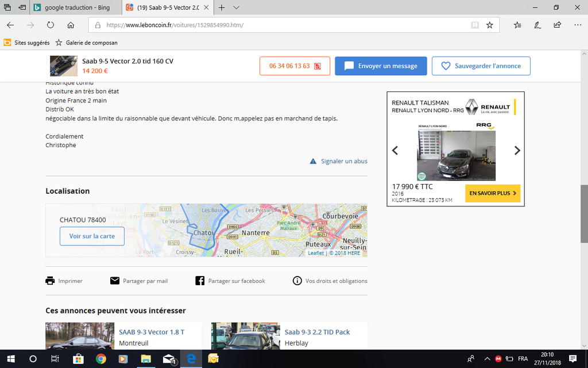Screen dimensions: 588x368
Task: Expand the tab preview chevron
Action: point(236,7)
